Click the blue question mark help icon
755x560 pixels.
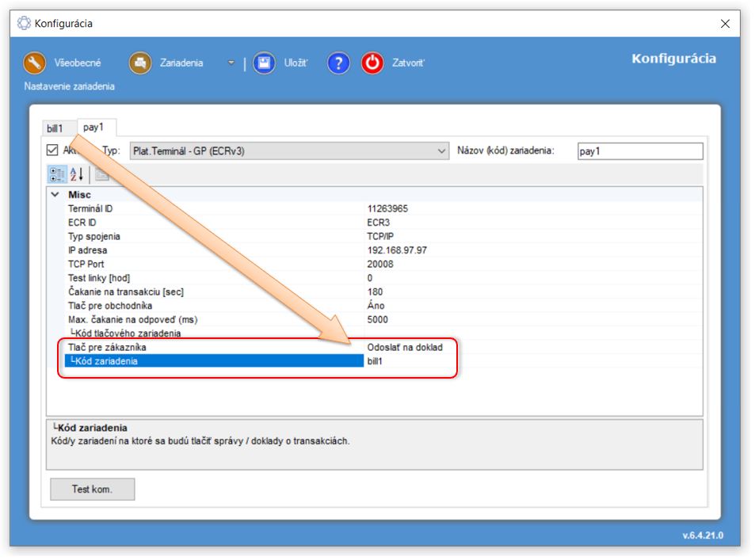[338, 63]
